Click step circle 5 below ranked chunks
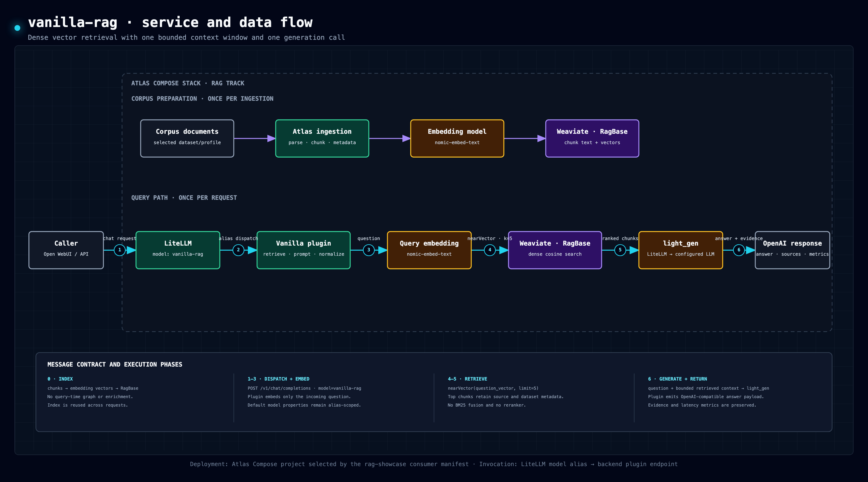868x482 pixels. [x=620, y=250]
